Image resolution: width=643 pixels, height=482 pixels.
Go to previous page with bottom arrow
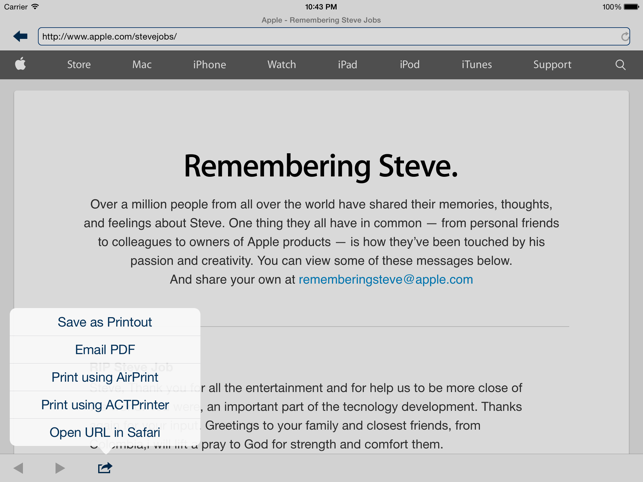coord(18,468)
